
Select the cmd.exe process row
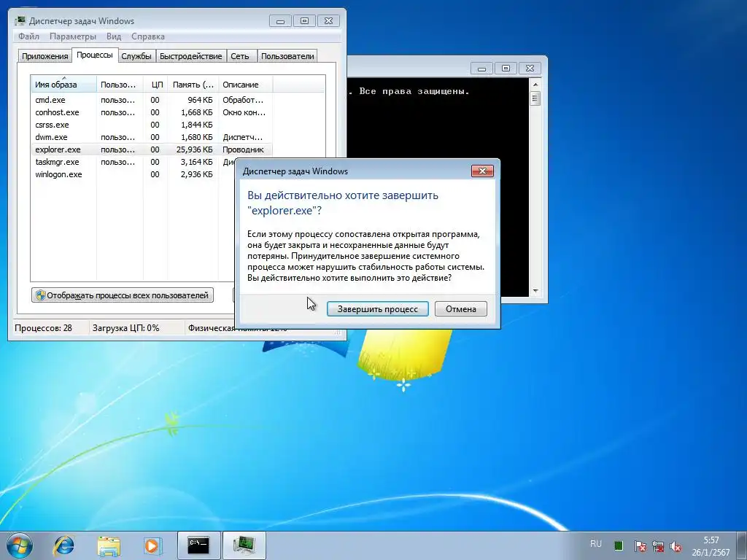coord(152,100)
